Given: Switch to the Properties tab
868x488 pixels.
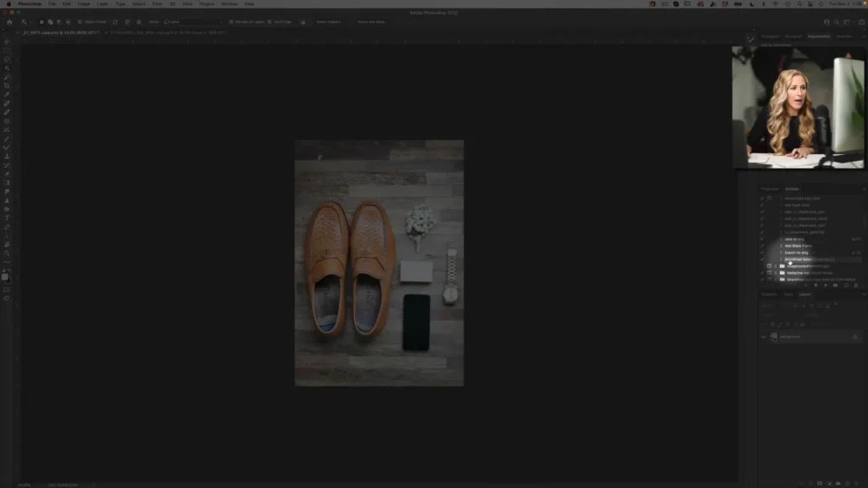Looking at the screenshot, I should [x=770, y=189].
